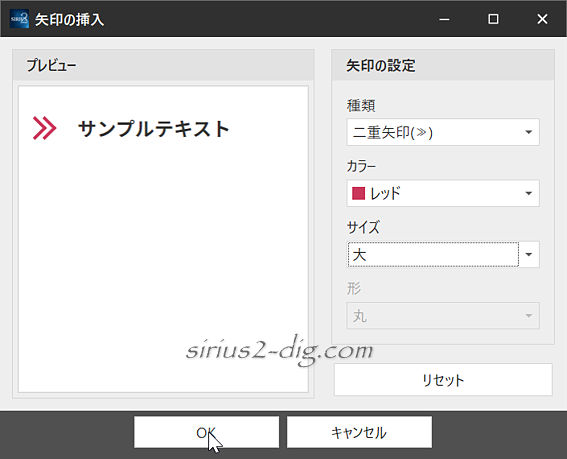
Task: Click the 種類 label
Action: 361,106
